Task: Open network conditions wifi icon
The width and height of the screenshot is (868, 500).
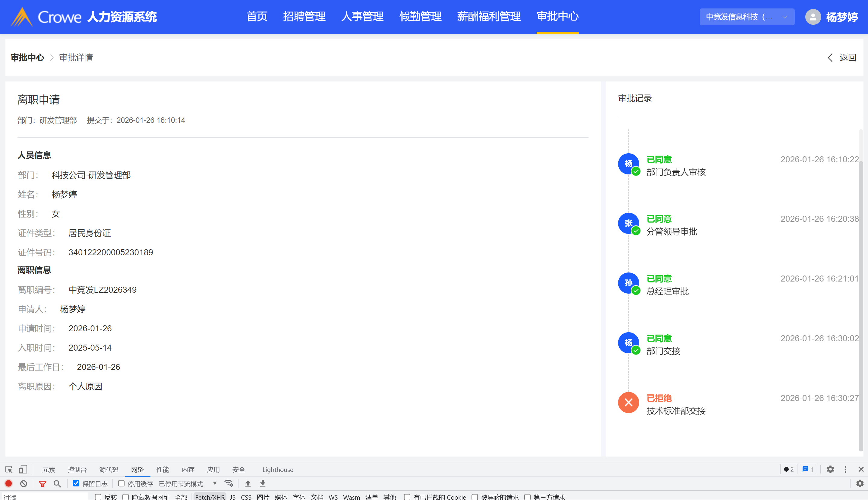Action: [229, 483]
